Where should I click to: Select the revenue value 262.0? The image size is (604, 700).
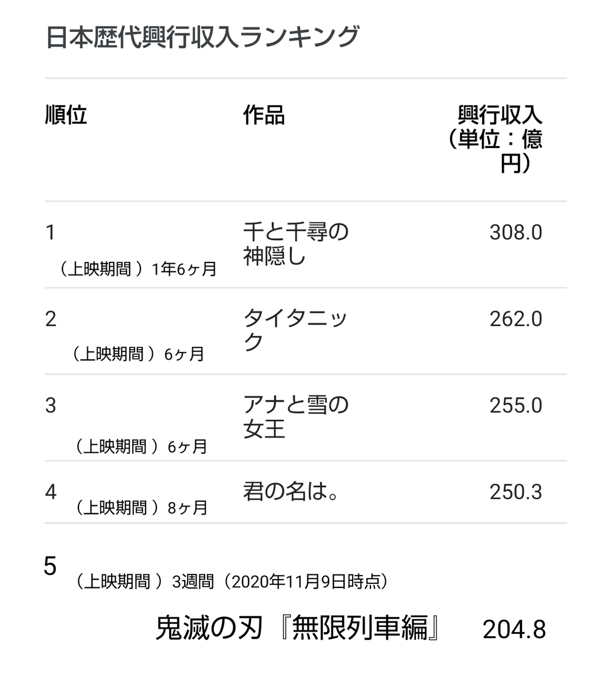pos(516,319)
